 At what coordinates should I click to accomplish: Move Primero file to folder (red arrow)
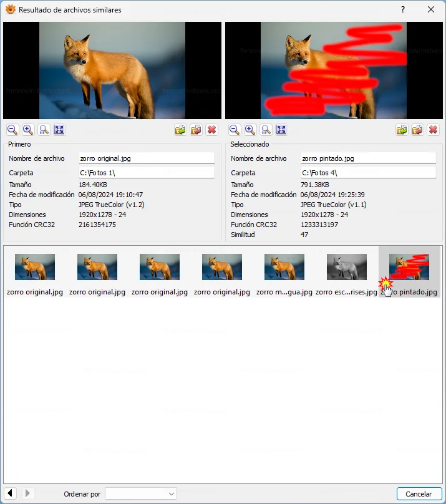click(x=196, y=130)
